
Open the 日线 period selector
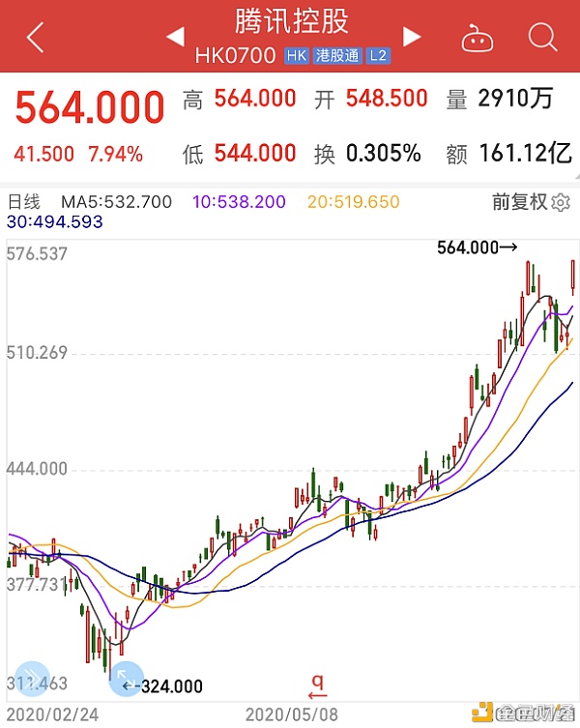pos(24,202)
